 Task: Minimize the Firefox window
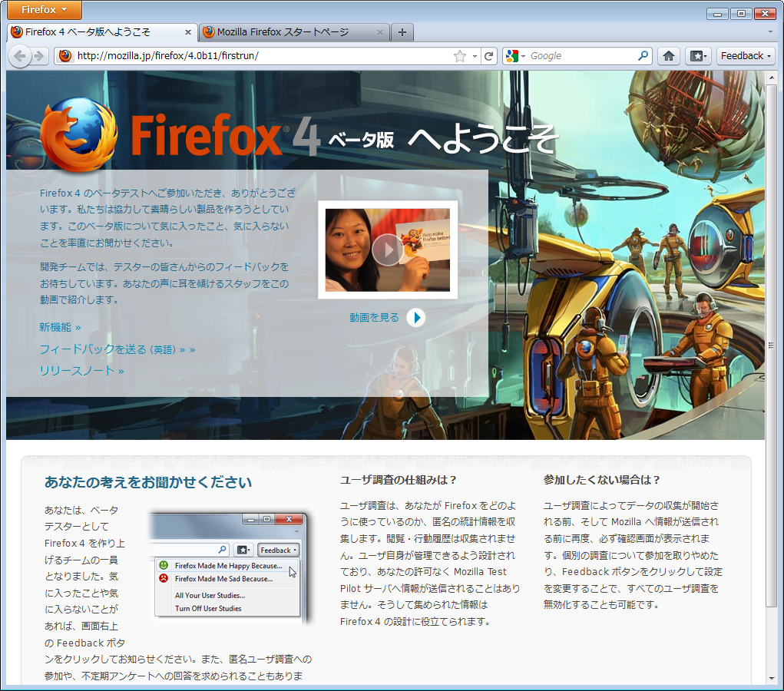pyautogui.click(x=717, y=14)
